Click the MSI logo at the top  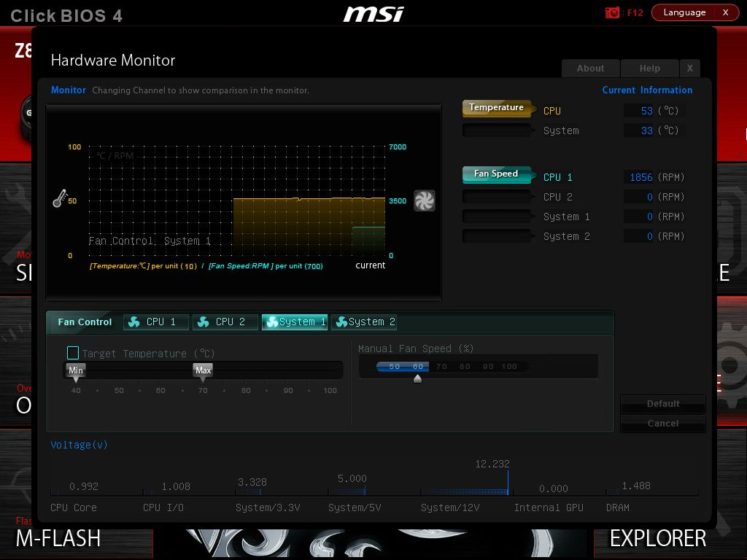pos(373,14)
